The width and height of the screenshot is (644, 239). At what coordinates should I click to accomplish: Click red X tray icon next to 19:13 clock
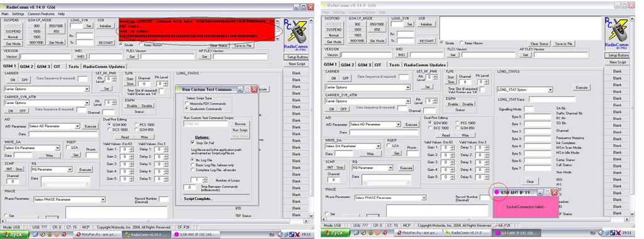pos(297,234)
